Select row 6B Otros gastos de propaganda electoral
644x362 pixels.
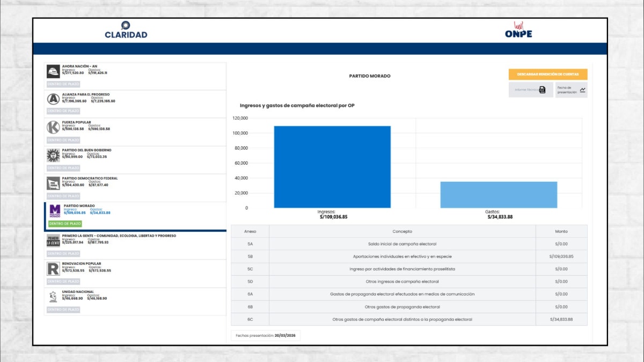pos(409,307)
